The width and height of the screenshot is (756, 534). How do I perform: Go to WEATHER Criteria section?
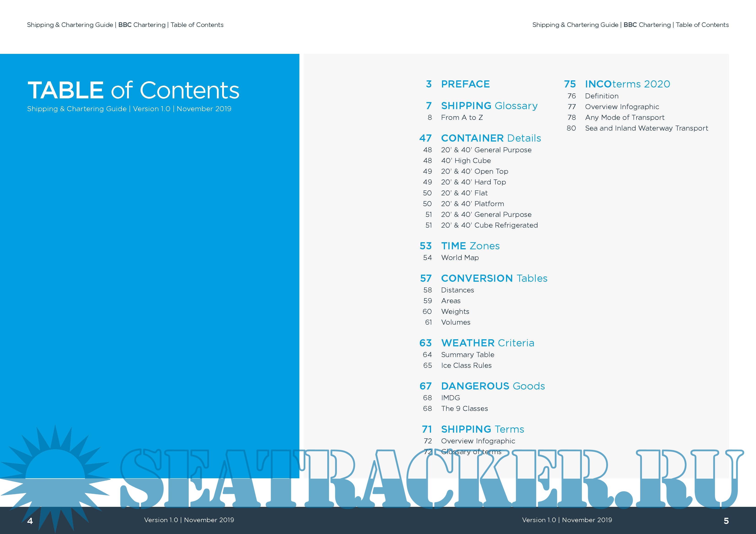click(487, 343)
